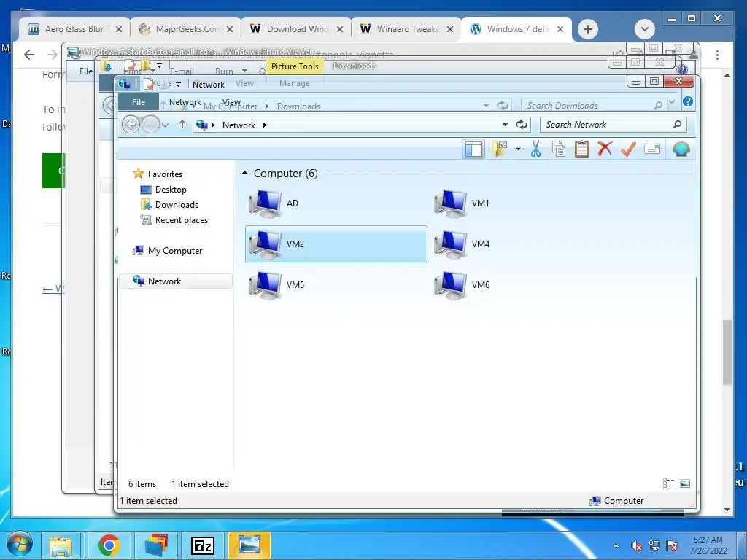Select the VM5 computer
Image resolution: width=747 pixels, height=560 pixels.
(x=336, y=285)
